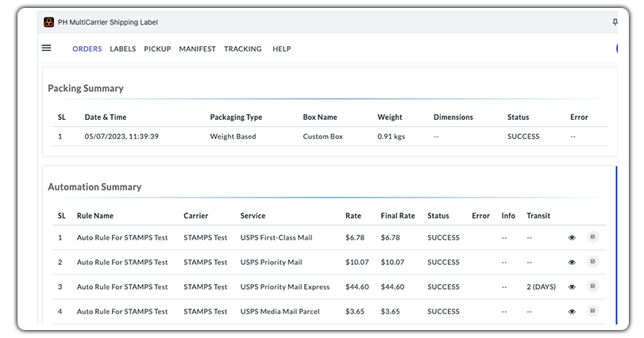
Task: Switch to the ORDERS tab
Action: pos(87,49)
